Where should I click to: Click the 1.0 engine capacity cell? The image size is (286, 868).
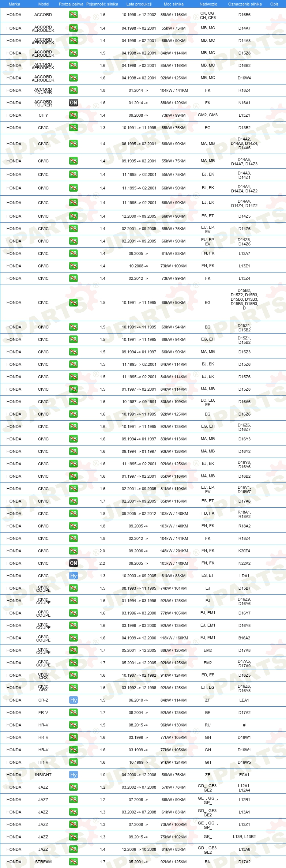pyautogui.click(x=102, y=775)
